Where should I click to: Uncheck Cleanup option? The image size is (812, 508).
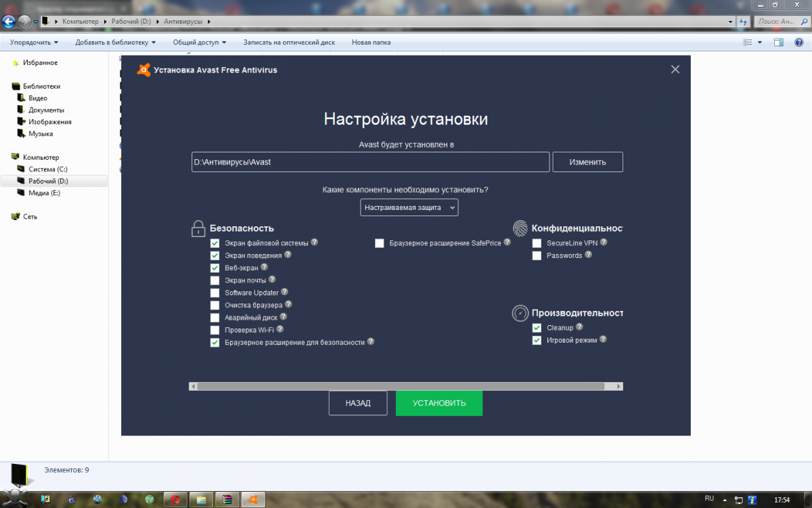pyautogui.click(x=537, y=328)
